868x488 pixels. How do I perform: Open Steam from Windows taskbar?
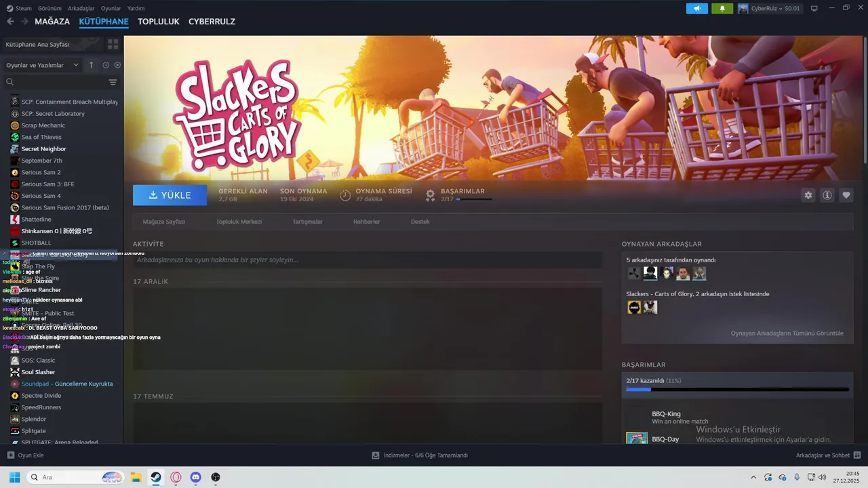(x=156, y=477)
